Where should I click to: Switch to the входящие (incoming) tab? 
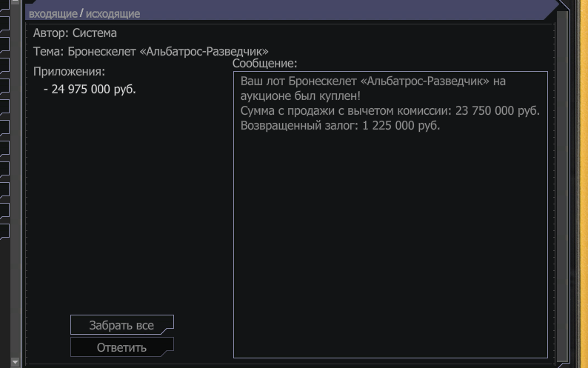53,14
